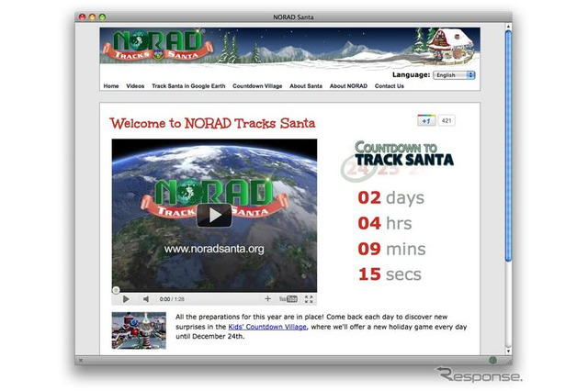588x391 pixels.
Task: Open Countdown Village page
Action: pos(257,85)
